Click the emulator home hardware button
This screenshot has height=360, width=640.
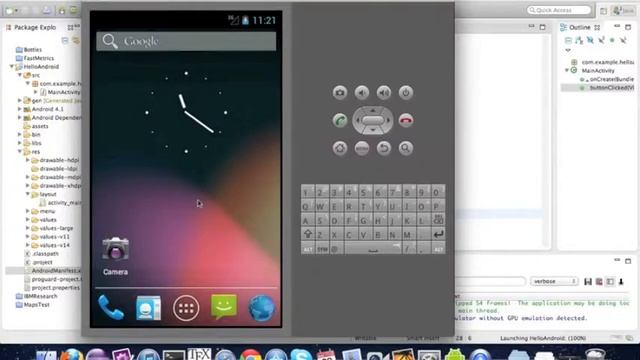click(x=340, y=148)
